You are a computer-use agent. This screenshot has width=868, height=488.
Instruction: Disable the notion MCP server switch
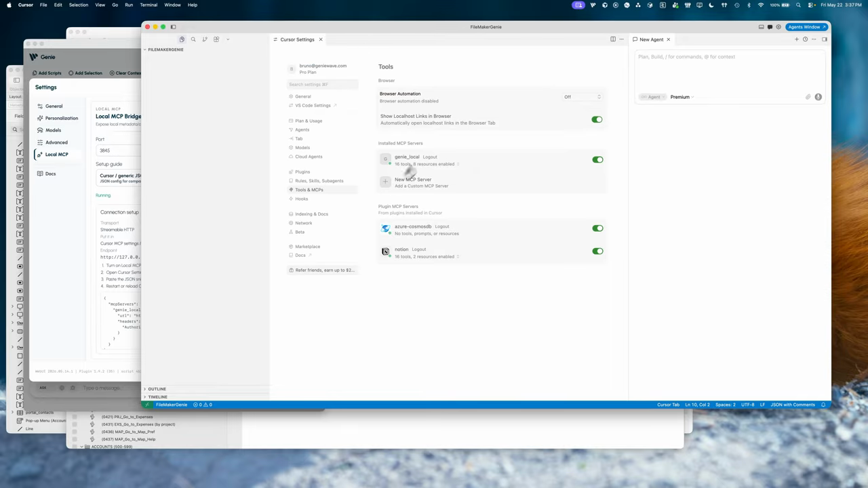click(x=597, y=251)
